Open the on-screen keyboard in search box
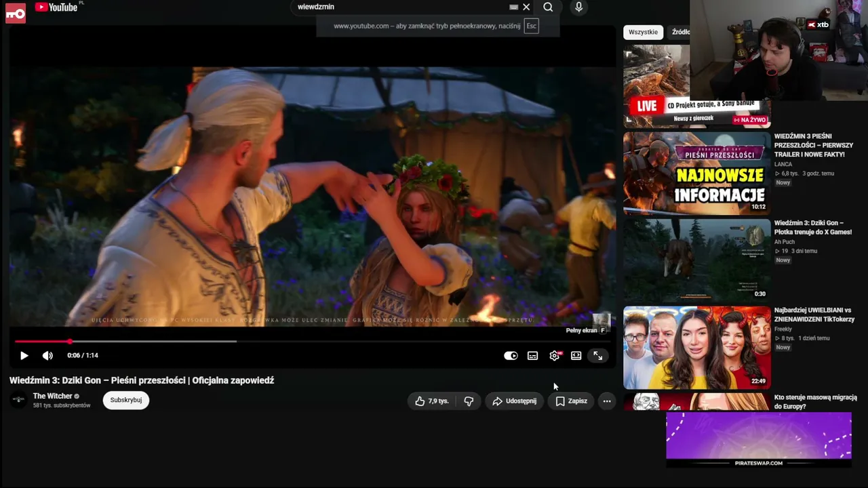 point(513,7)
